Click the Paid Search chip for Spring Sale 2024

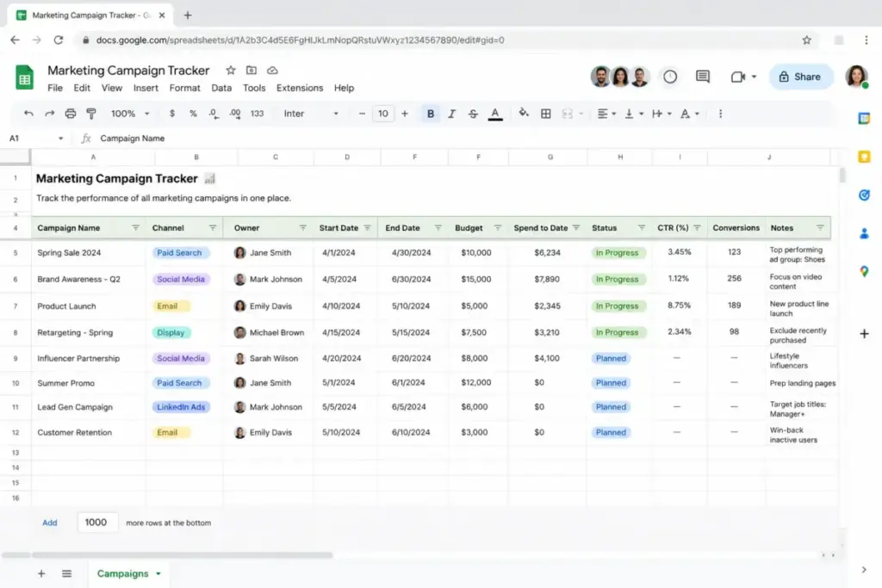coord(179,252)
